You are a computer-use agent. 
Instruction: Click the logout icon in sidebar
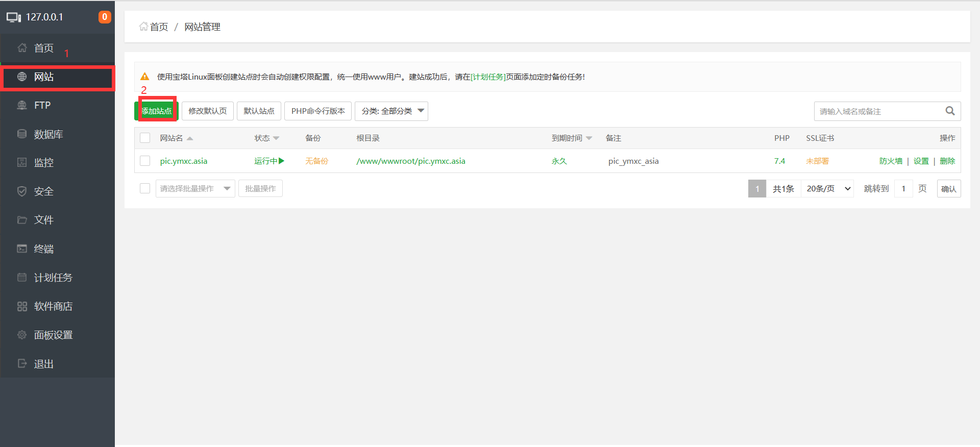point(22,363)
